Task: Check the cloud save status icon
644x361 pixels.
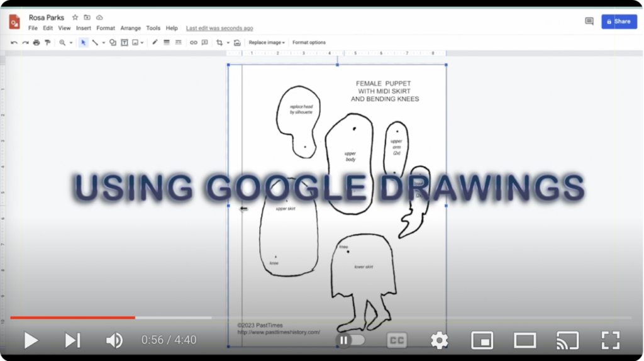Action: tap(99, 18)
